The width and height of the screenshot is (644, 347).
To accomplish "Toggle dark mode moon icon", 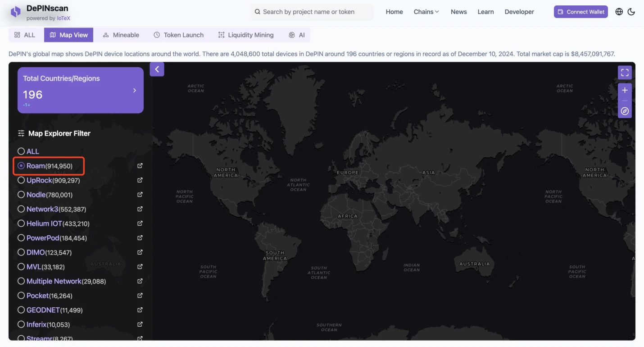I will (631, 12).
